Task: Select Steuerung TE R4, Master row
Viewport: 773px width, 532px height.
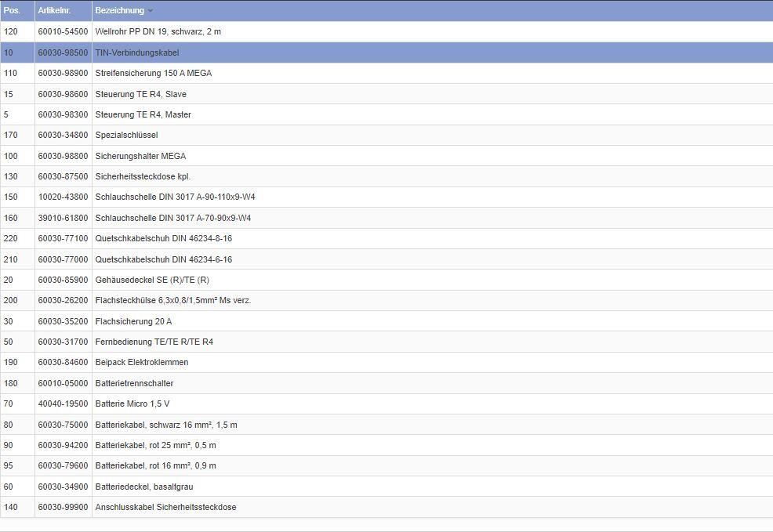Action: tap(143, 114)
